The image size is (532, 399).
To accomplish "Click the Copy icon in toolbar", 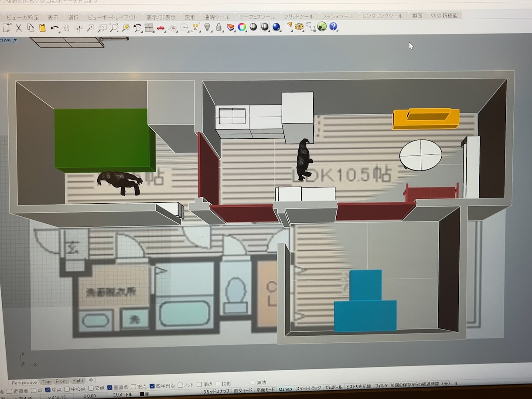I will (31, 28).
